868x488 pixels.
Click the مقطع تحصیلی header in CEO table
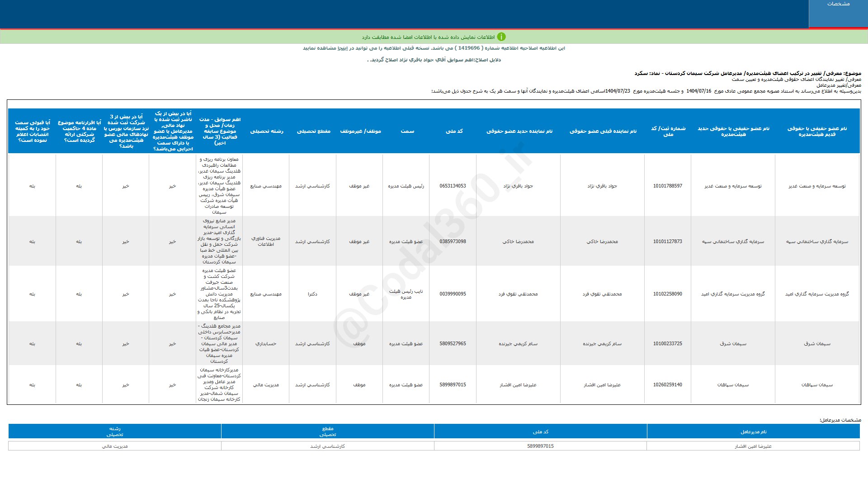pyautogui.click(x=328, y=432)
